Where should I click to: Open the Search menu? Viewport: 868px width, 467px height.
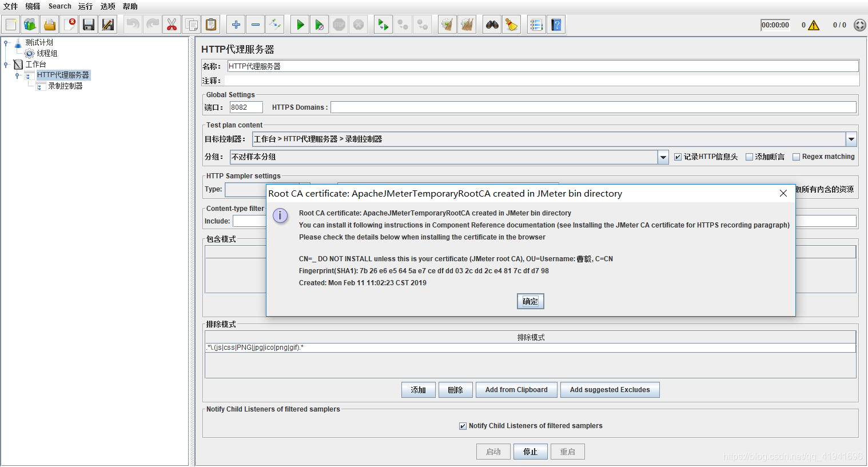tap(60, 6)
